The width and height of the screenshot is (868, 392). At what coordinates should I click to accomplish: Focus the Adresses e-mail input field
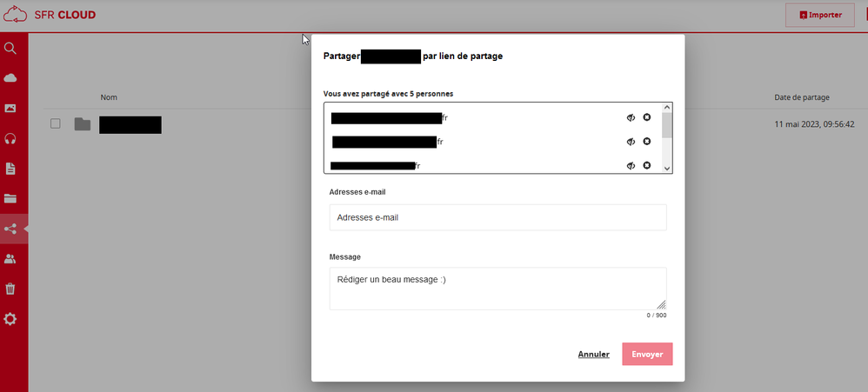point(497,217)
